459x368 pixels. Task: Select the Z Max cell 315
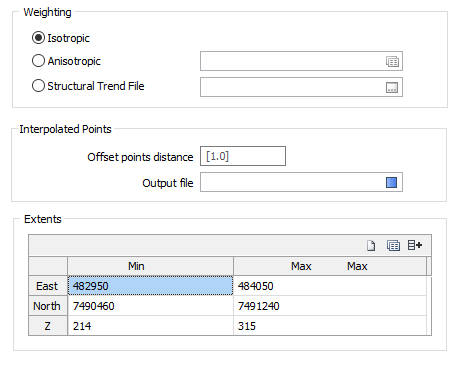(x=330, y=326)
